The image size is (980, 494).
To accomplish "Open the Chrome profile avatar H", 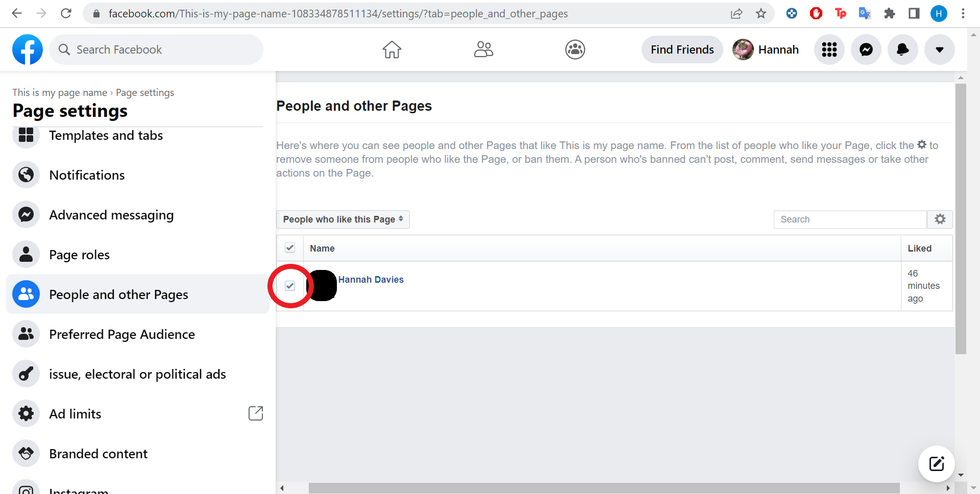I will pyautogui.click(x=939, y=14).
